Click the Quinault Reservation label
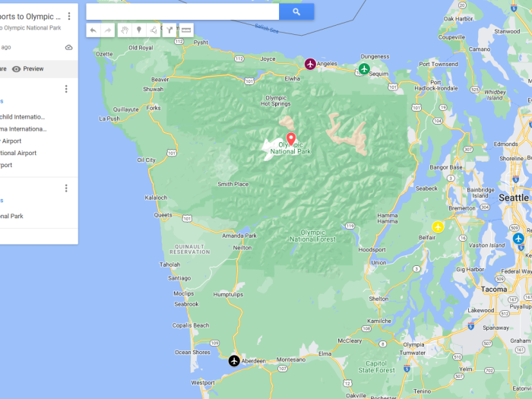Screen dimensions: 532x399 click(190, 249)
